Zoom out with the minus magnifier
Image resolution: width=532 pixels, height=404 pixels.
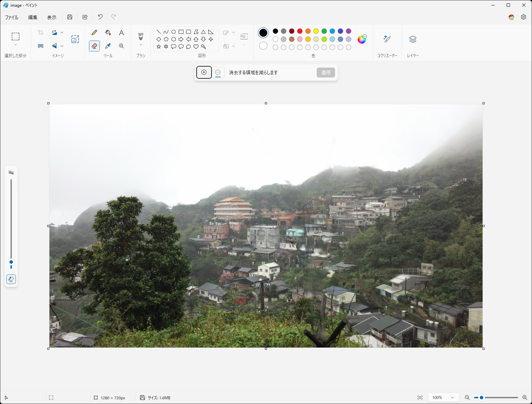pos(467,398)
